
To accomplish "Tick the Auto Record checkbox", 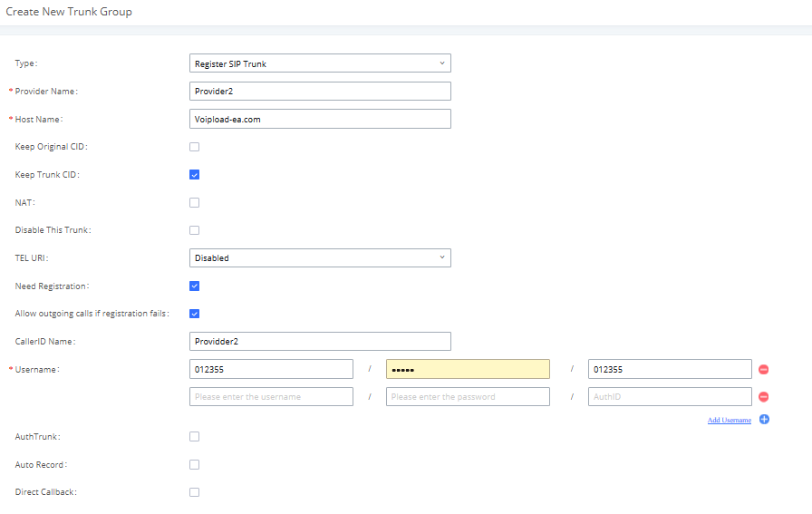I will (194, 465).
